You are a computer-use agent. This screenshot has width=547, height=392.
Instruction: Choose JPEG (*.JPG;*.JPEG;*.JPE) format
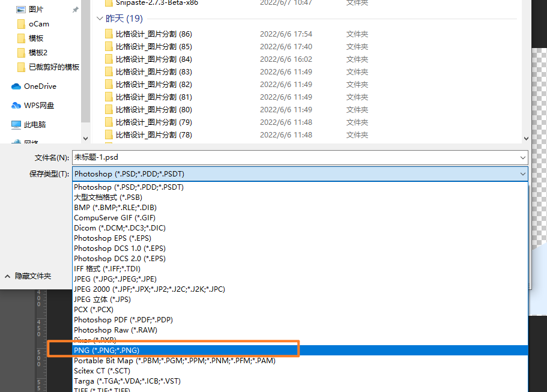(x=300, y=279)
